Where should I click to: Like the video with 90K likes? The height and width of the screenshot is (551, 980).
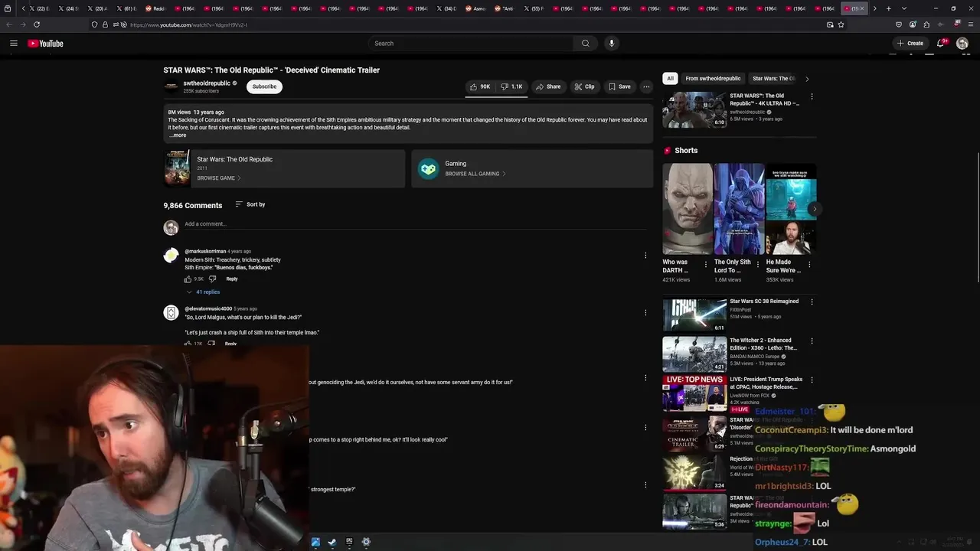(x=480, y=86)
